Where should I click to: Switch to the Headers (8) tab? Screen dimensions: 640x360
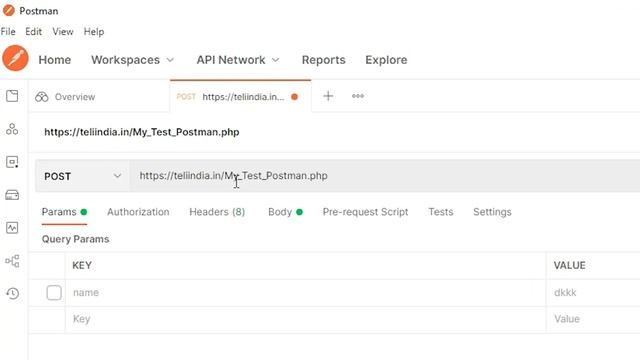point(217,212)
